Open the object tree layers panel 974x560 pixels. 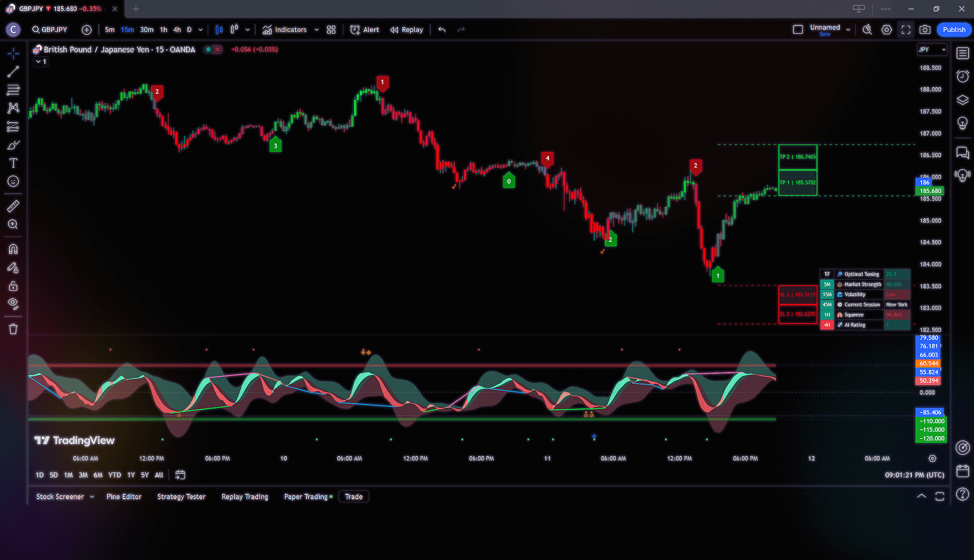point(963,100)
